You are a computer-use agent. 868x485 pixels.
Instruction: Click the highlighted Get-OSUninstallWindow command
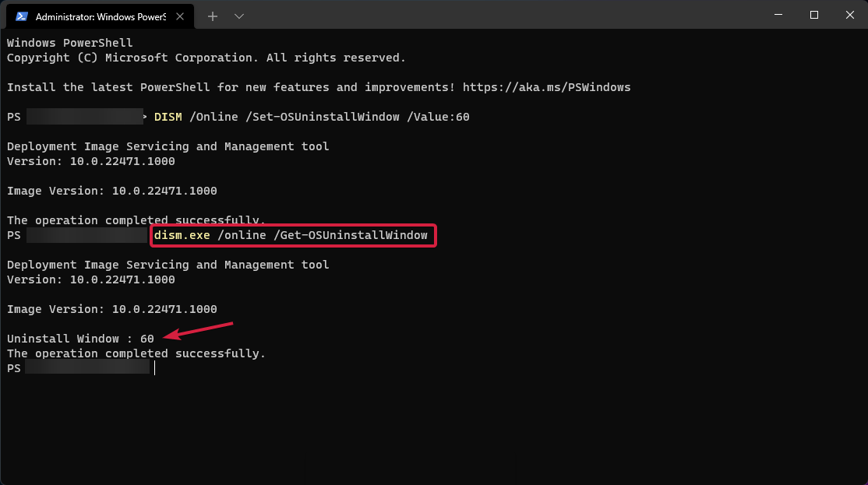tap(292, 234)
